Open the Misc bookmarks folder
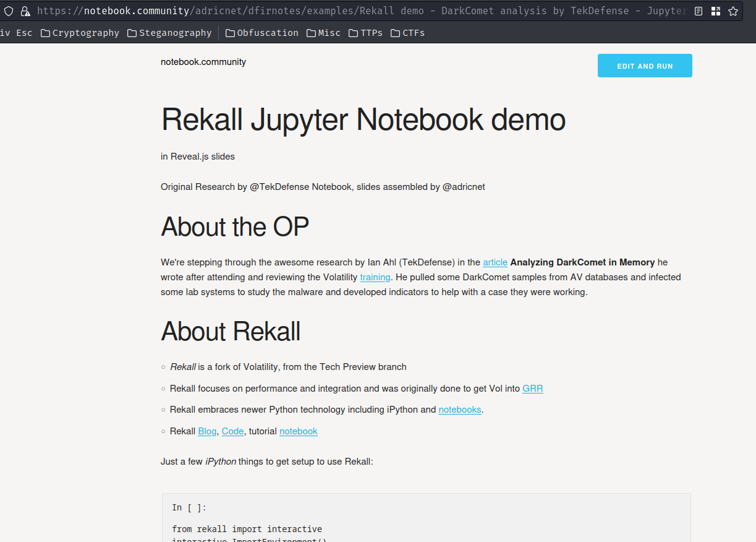 [x=323, y=33]
